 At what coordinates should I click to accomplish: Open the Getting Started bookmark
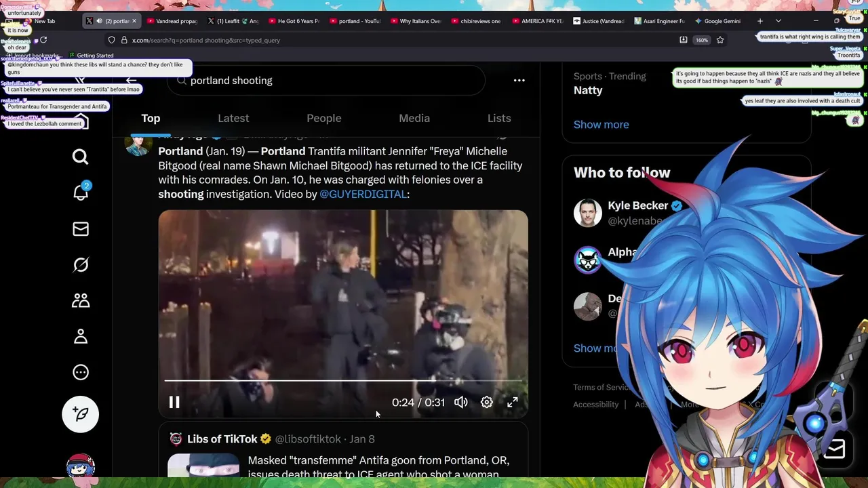click(x=91, y=56)
